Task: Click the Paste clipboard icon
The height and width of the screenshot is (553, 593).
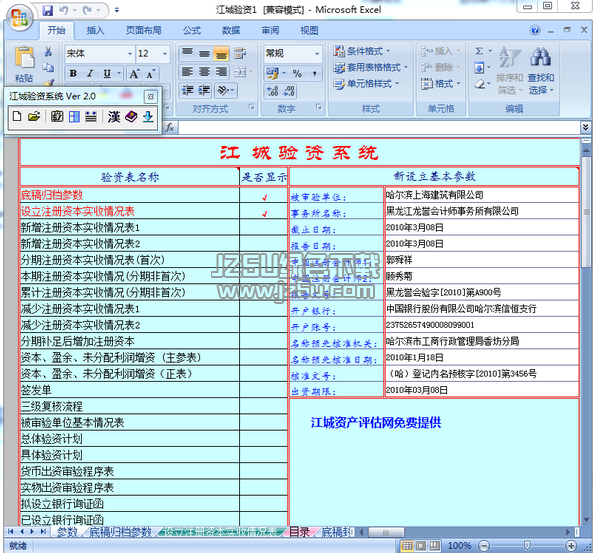Action: (24, 57)
